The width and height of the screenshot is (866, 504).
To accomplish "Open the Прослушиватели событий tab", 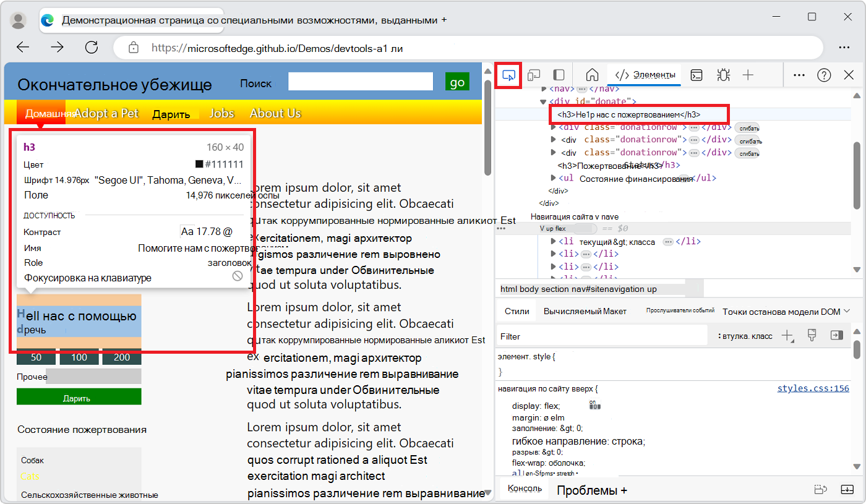I will (680, 311).
